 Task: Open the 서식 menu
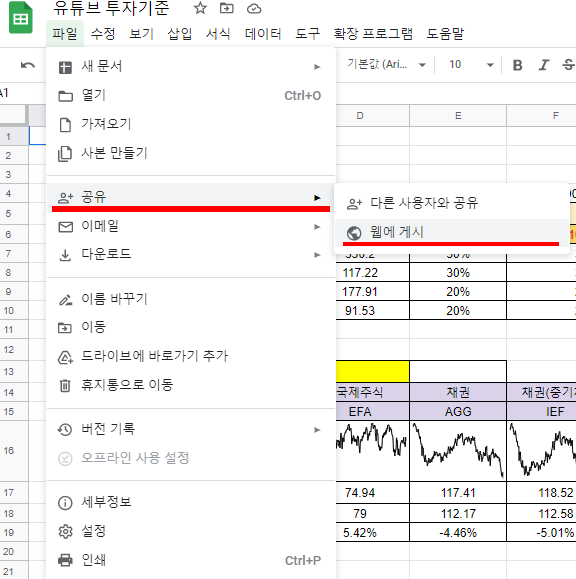coord(218,34)
